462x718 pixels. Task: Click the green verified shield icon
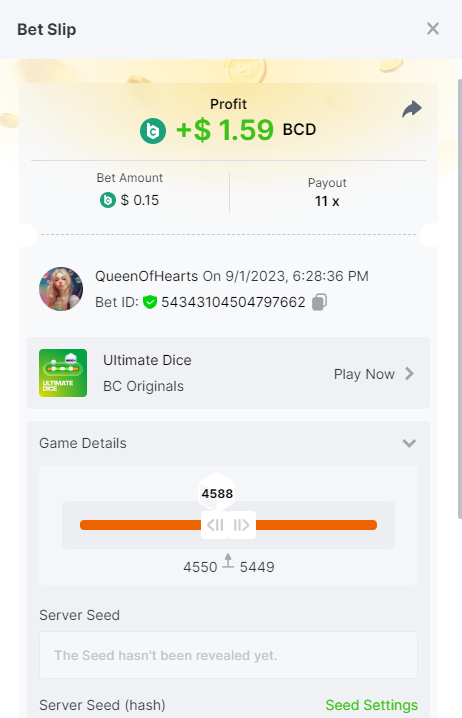tap(150, 302)
